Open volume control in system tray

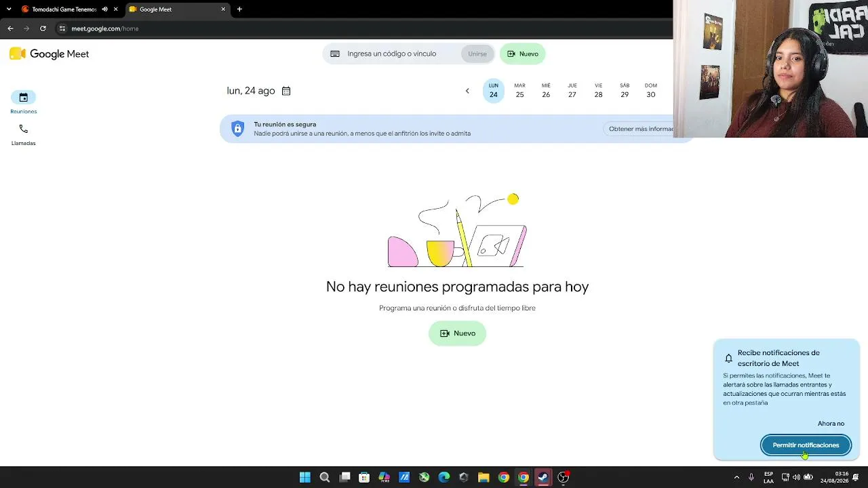click(796, 477)
